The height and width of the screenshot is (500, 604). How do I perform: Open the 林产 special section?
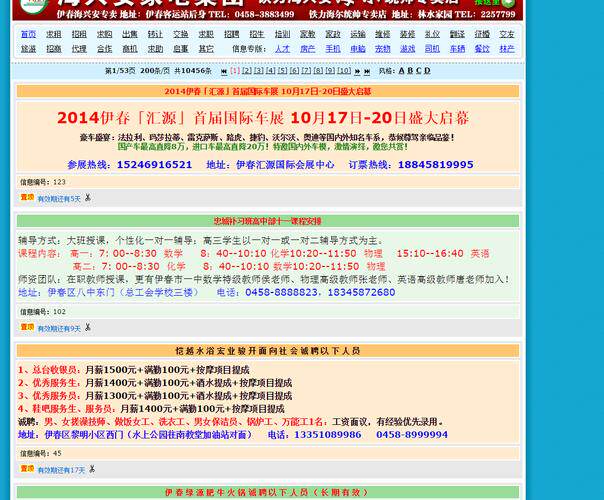[x=507, y=49]
